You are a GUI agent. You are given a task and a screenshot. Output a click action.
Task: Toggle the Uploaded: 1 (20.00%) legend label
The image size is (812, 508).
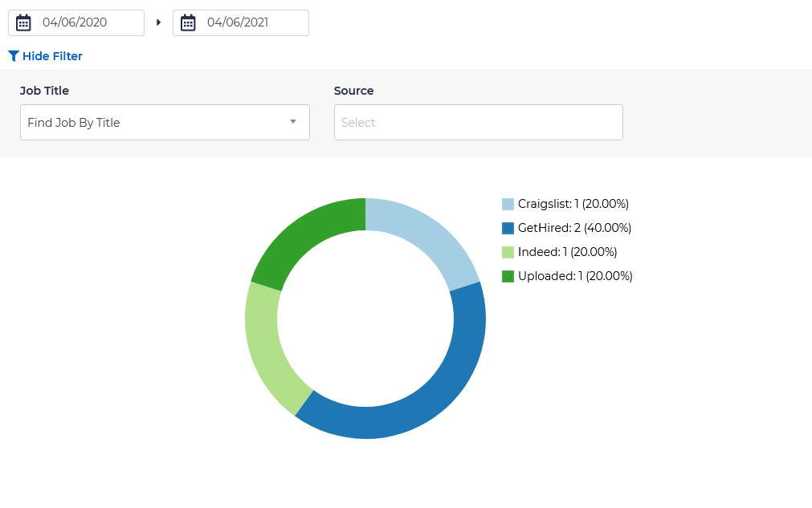tap(575, 276)
